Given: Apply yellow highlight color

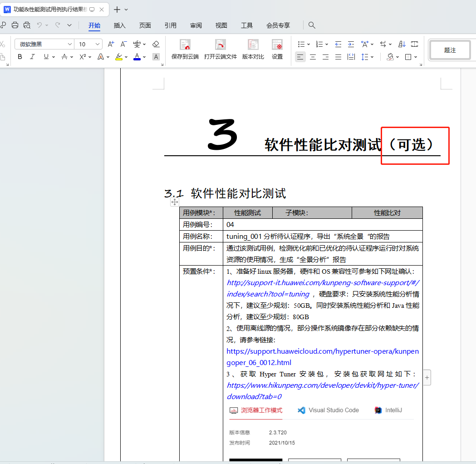Looking at the screenshot, I should [119, 57].
